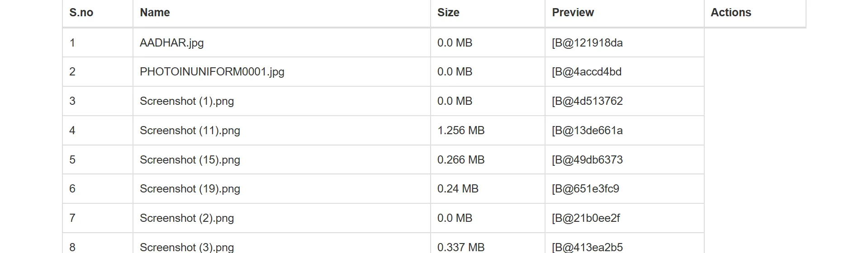Click preview value [B@21b0ee2f
This screenshot has width=868, height=253.
pyautogui.click(x=586, y=218)
